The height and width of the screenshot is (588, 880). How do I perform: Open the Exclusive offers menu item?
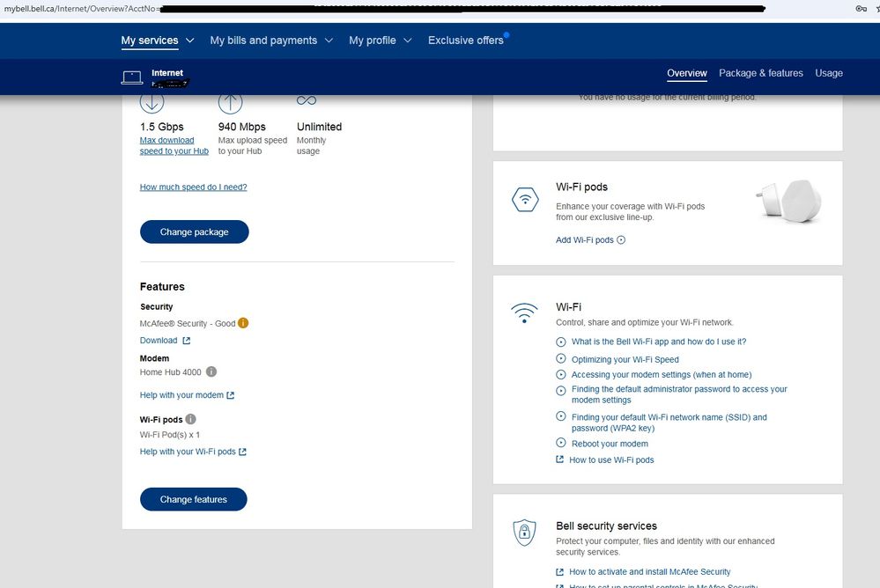pos(465,40)
